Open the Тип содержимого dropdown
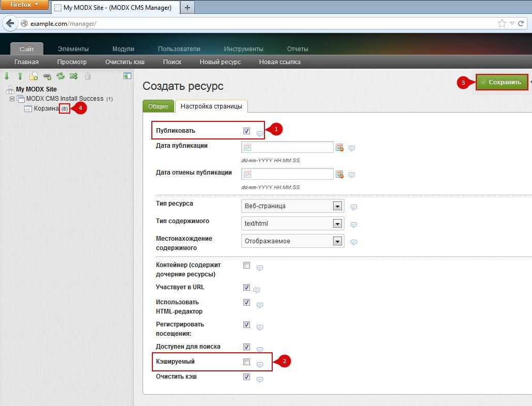The width and height of the screenshot is (532, 406). pos(338,224)
